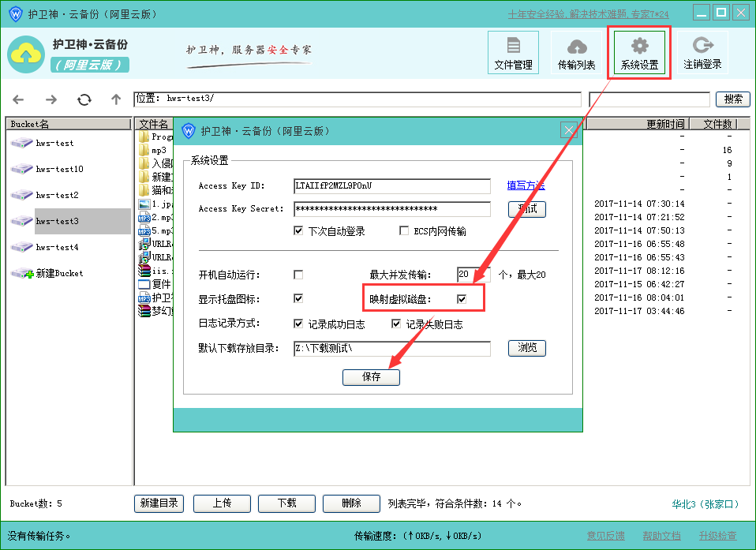Toggle the 映射虚拟磁盘 checkbox
The height and width of the screenshot is (550, 756).
462,299
